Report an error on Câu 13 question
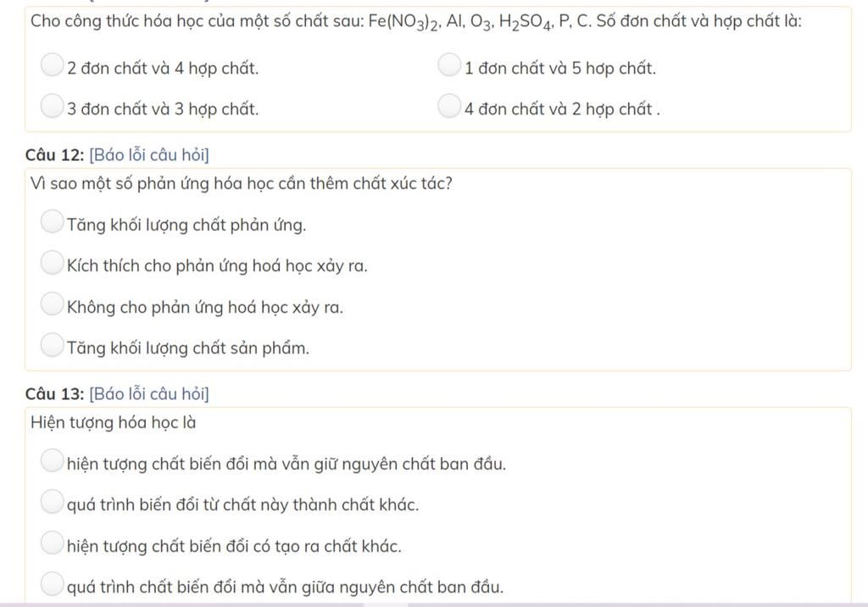 148,394
